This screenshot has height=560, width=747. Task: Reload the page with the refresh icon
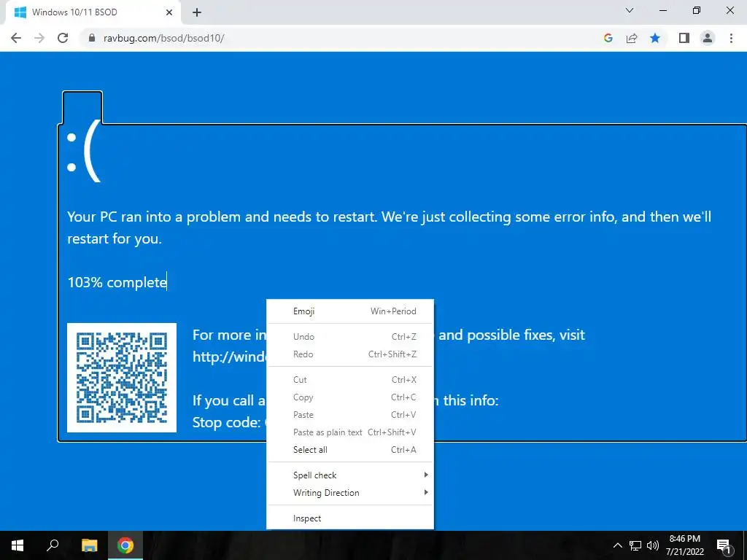(63, 38)
